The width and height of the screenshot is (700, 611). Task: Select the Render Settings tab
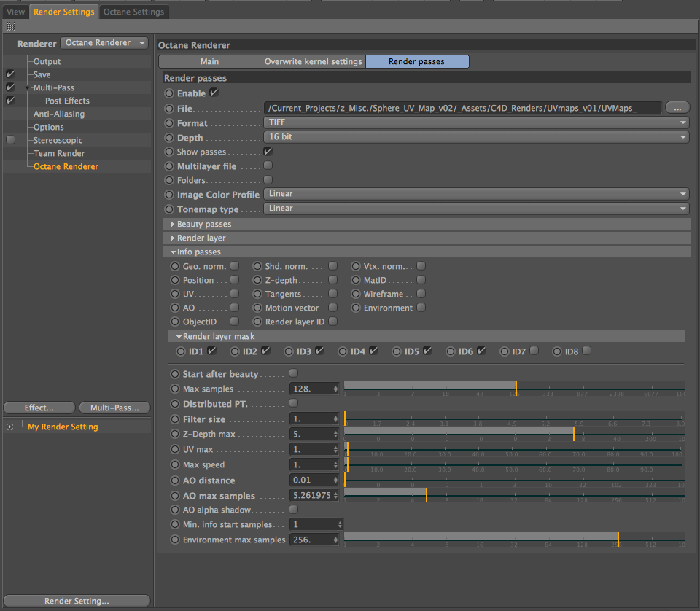coord(64,12)
